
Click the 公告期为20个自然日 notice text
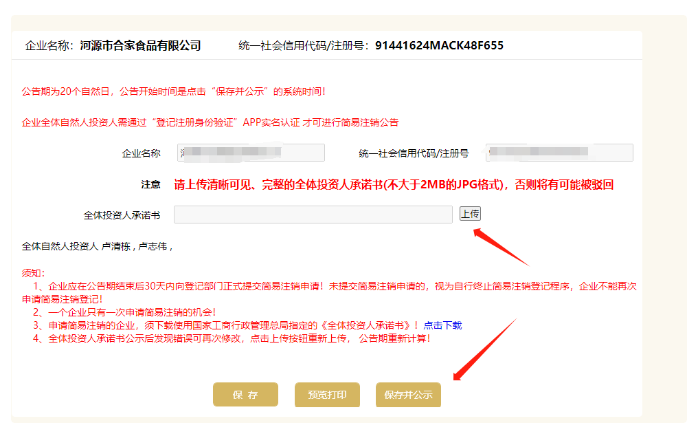coord(173,92)
